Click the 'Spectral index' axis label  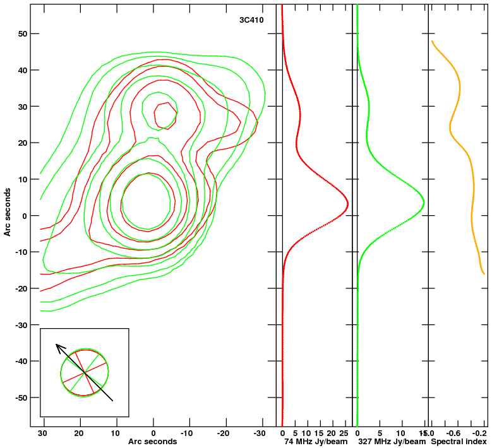(x=459, y=442)
